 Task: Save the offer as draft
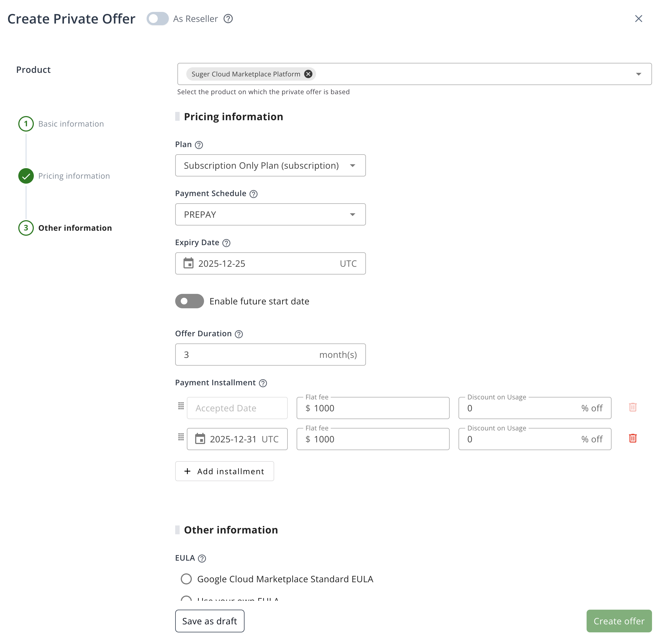209,621
